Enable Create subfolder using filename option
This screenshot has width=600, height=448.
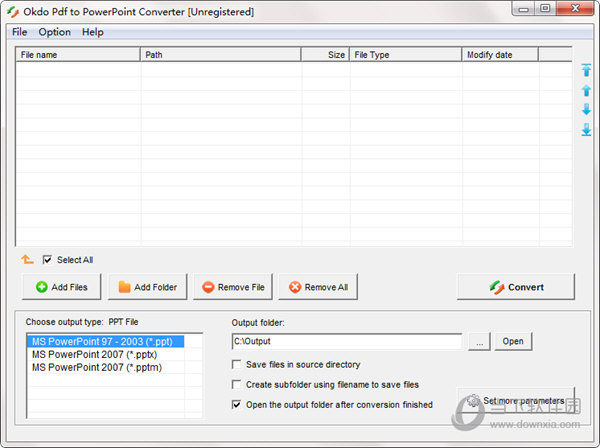point(236,384)
